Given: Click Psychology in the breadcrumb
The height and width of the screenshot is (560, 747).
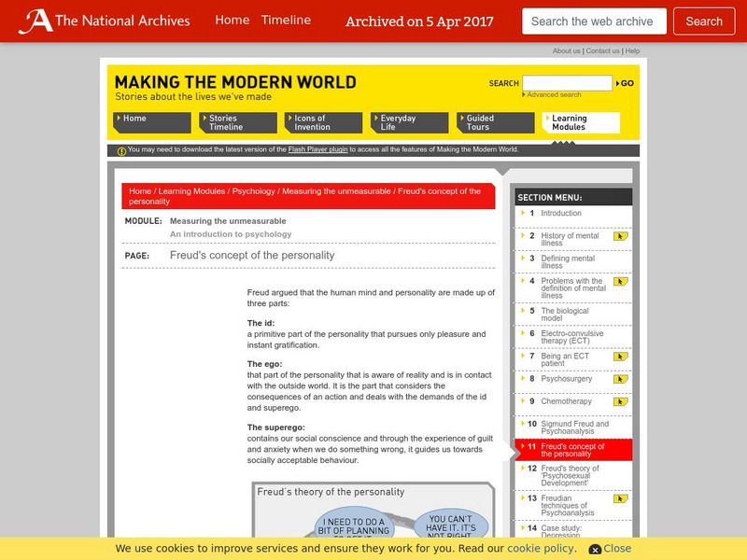Looking at the screenshot, I should click(253, 191).
